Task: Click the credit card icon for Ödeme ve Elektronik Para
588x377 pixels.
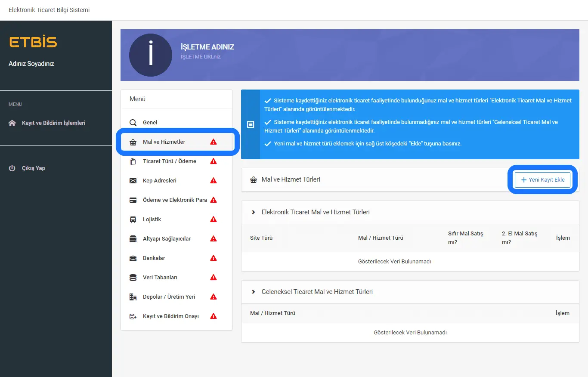Action: (x=133, y=200)
